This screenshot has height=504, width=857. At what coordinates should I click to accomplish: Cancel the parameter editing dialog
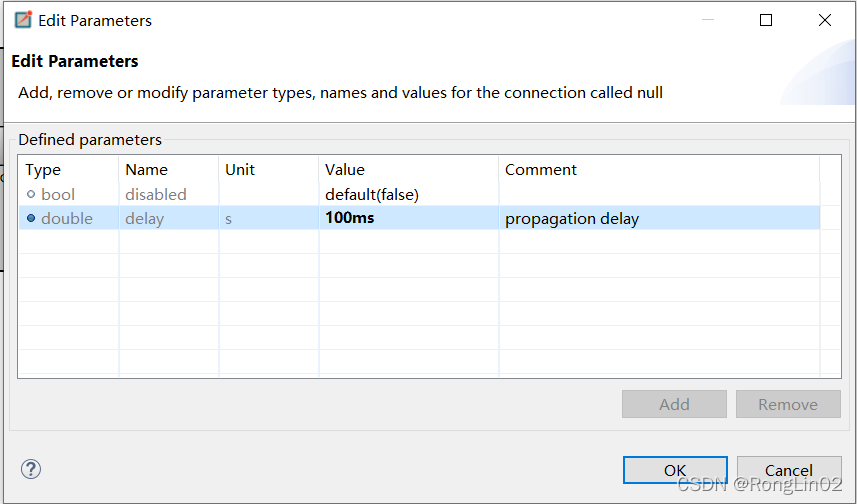[788, 470]
